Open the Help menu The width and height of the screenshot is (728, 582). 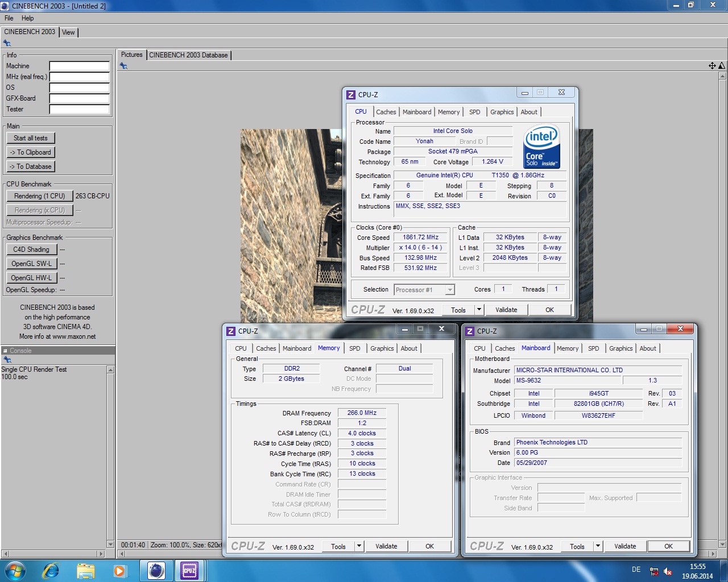pyautogui.click(x=27, y=18)
